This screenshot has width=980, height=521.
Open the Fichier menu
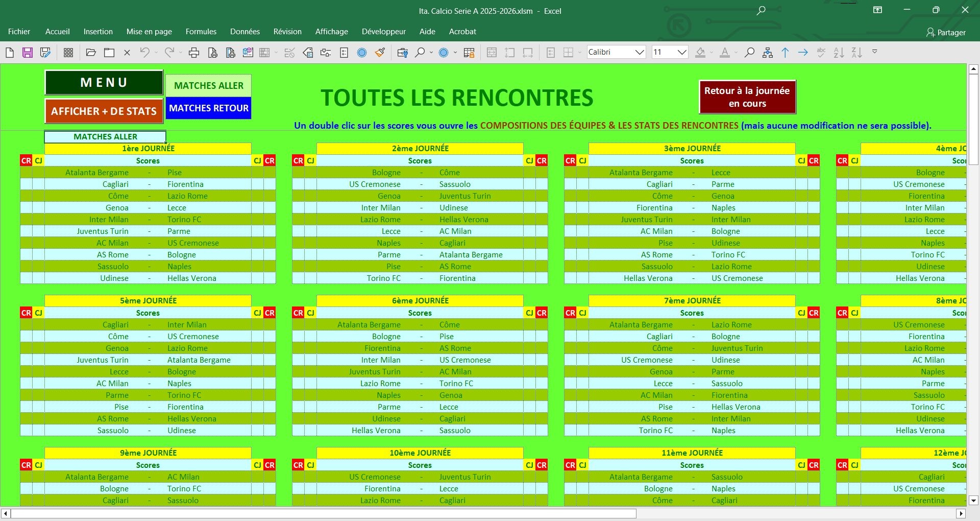[x=19, y=32]
